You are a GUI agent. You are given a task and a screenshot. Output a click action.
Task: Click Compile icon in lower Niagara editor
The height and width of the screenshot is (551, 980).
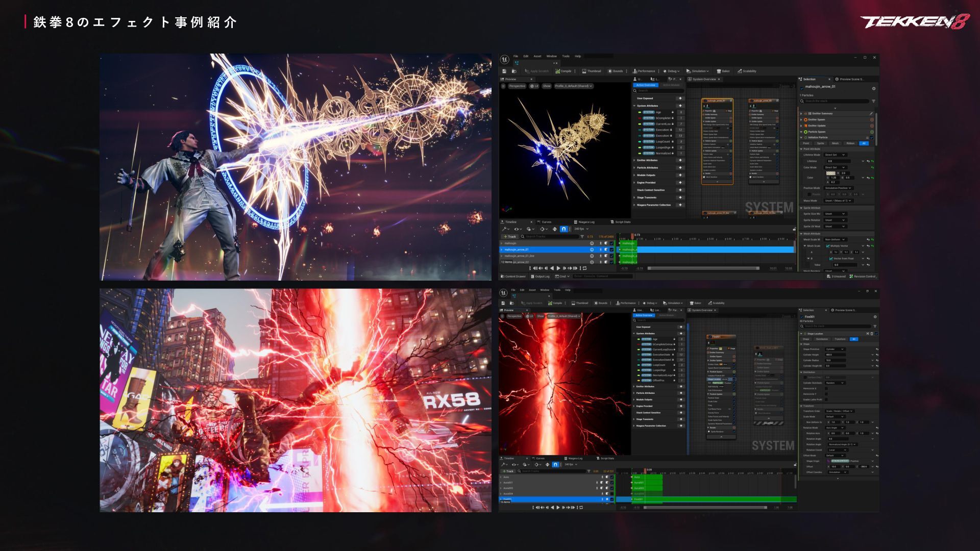(550, 303)
